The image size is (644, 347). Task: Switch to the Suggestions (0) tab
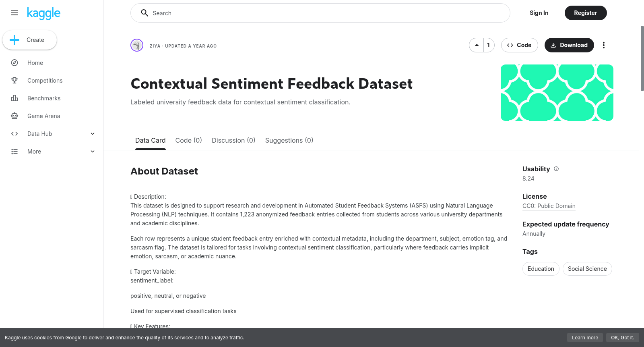click(289, 140)
